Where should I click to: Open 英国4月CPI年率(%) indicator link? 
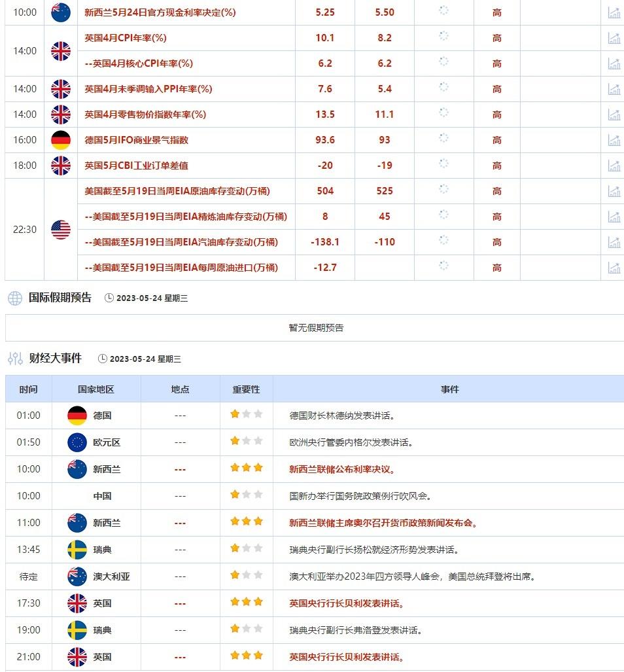pos(125,38)
